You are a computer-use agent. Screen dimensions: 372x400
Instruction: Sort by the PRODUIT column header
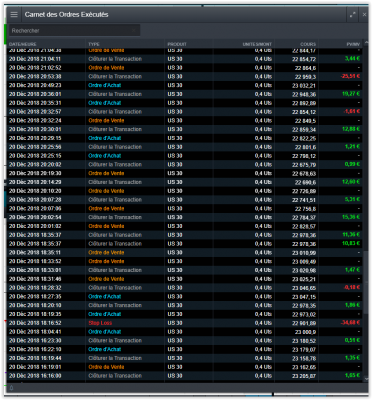[177, 44]
